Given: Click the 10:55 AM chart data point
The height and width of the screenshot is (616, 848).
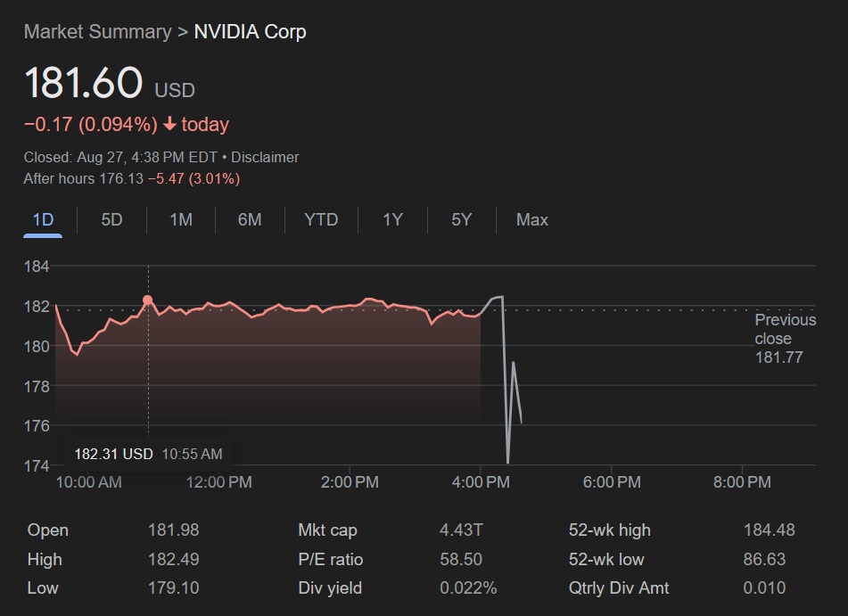Looking at the screenshot, I should (148, 300).
